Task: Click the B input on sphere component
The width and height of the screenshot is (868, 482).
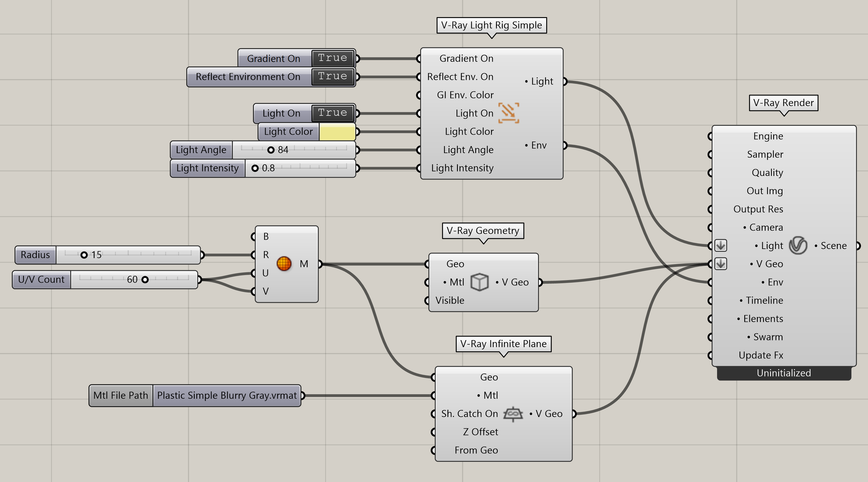Action: pyautogui.click(x=266, y=236)
